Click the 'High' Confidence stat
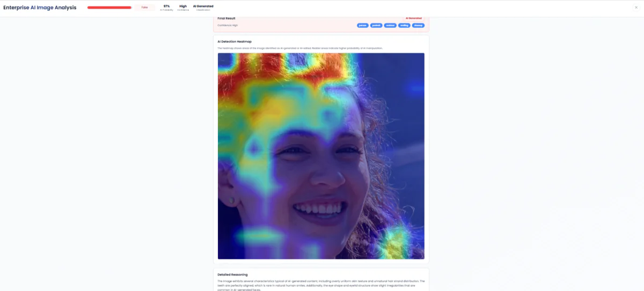 click(183, 8)
